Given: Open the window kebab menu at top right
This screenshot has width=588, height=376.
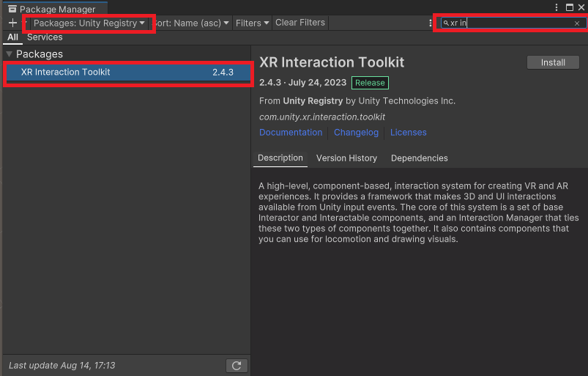Looking at the screenshot, I should click(x=557, y=7).
